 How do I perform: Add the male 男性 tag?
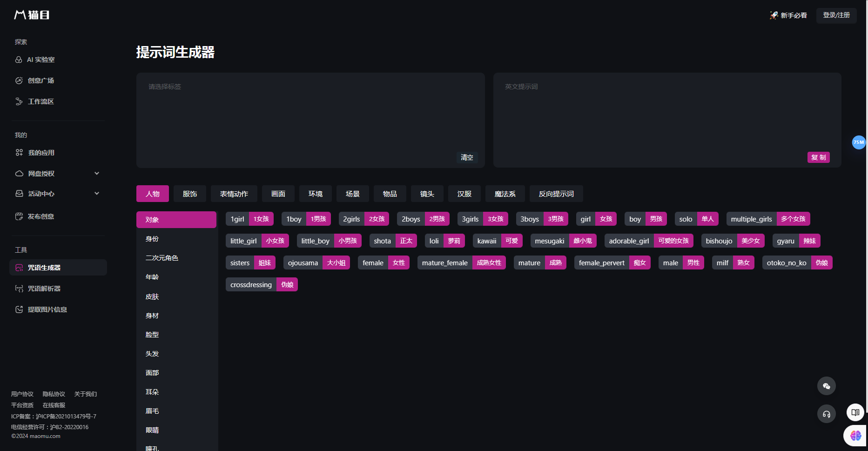[681, 263]
